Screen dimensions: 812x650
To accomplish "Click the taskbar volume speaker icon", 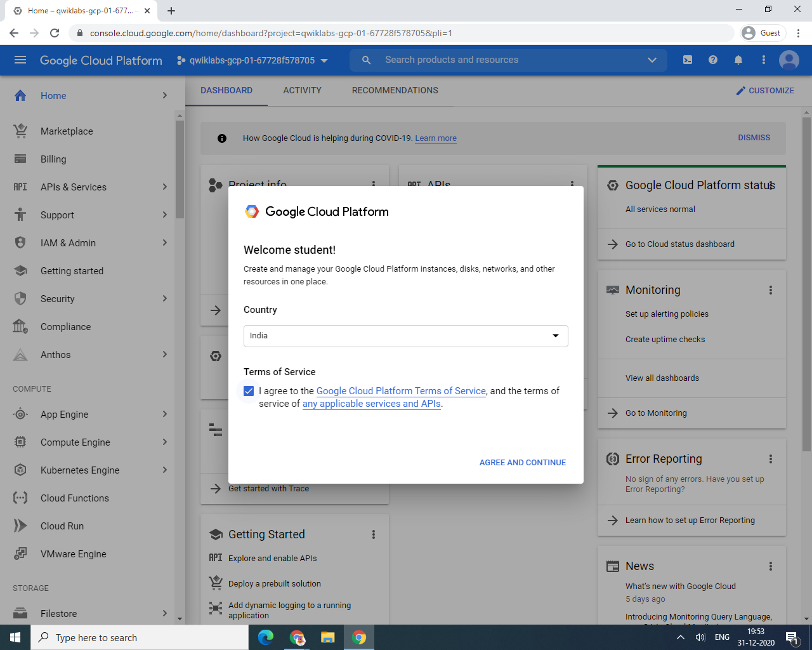I will click(x=700, y=637).
